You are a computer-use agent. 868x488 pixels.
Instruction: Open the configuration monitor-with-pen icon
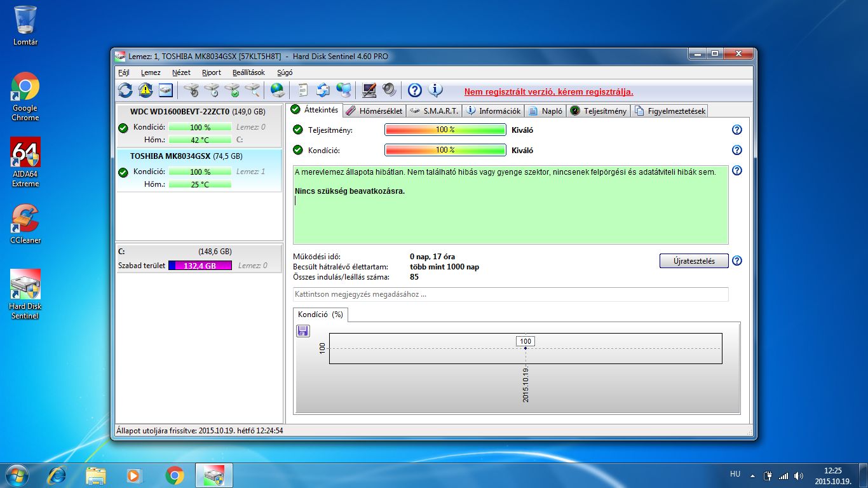pos(369,90)
